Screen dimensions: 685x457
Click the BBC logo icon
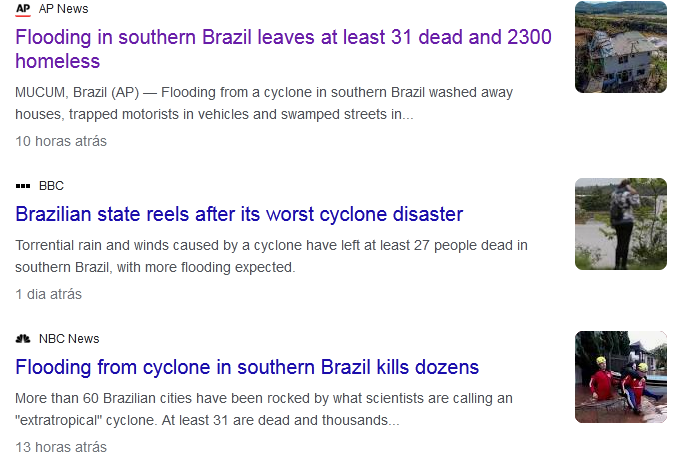pyautogui.click(x=23, y=186)
